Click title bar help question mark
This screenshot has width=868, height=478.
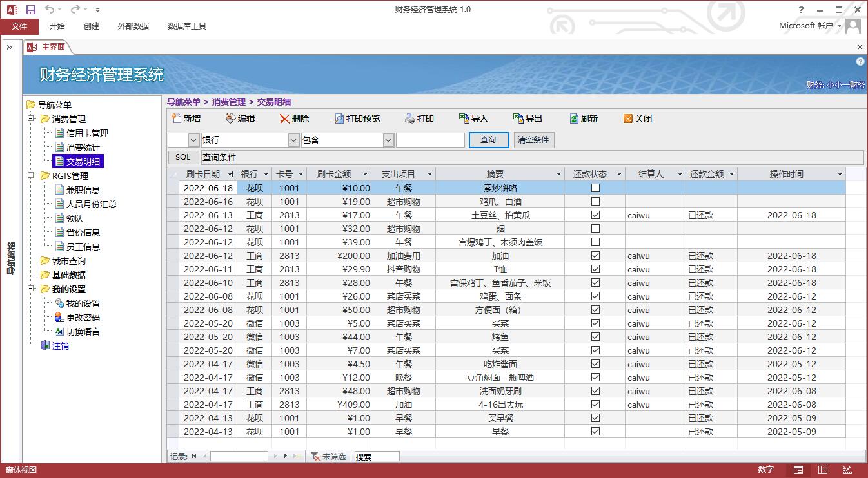[x=800, y=10]
